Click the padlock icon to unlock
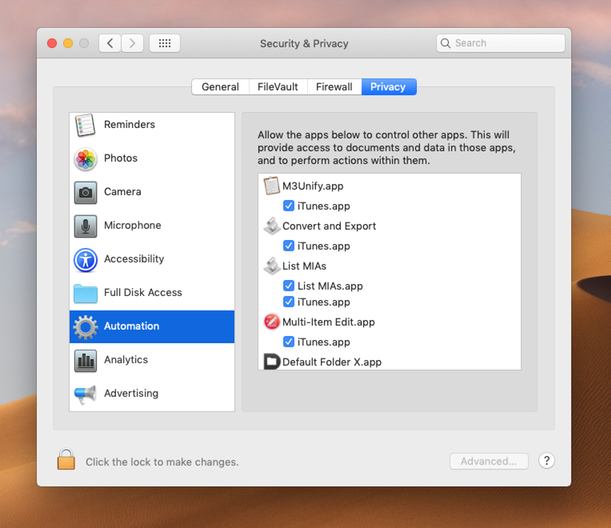 coord(66,459)
